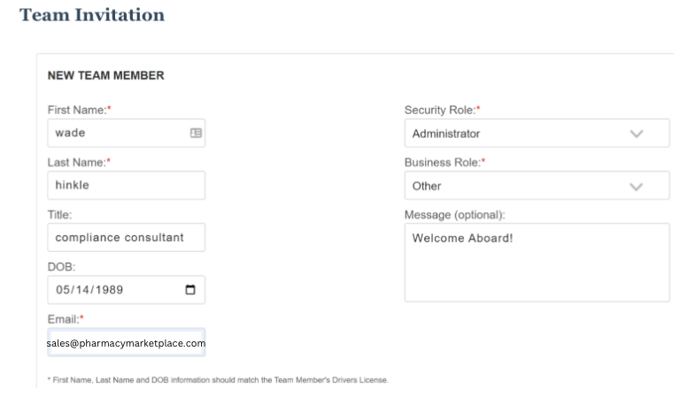Click the First Name label

coord(79,110)
